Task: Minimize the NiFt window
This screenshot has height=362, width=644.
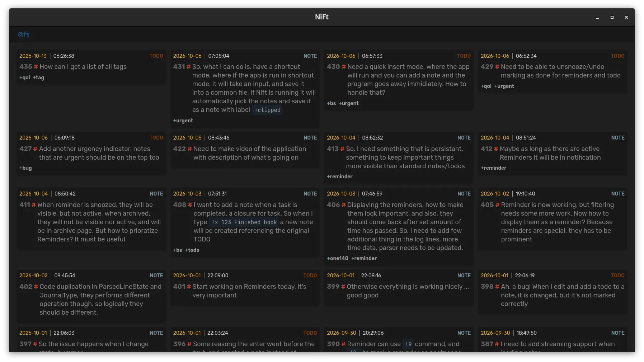Action: [x=598, y=17]
